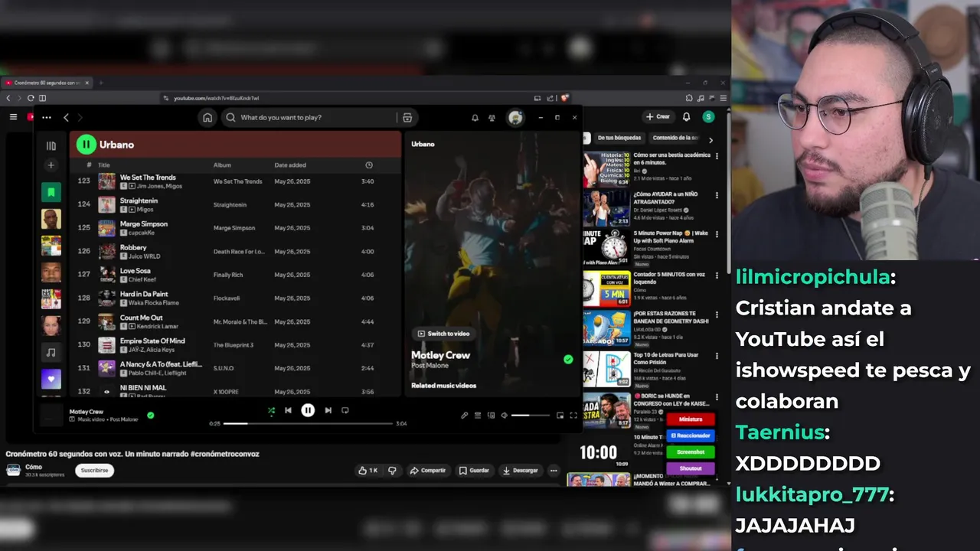Open Spotify notifications bell
Image resolution: width=980 pixels, height=551 pixels.
point(475,118)
